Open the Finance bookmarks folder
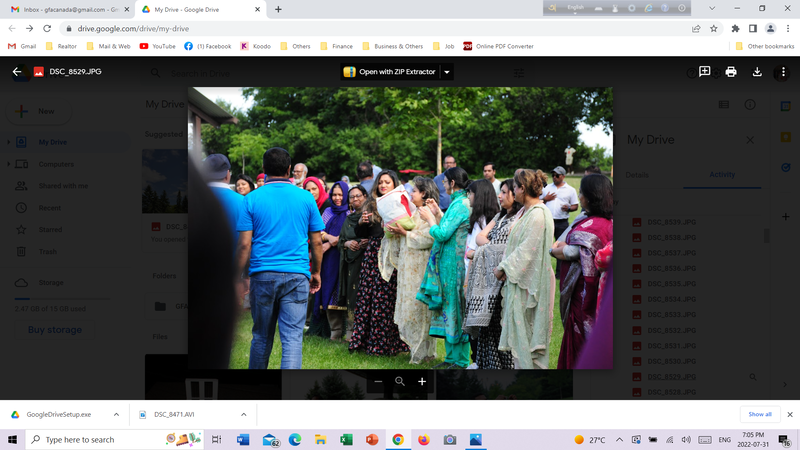Image resolution: width=800 pixels, height=450 pixels. [336, 46]
